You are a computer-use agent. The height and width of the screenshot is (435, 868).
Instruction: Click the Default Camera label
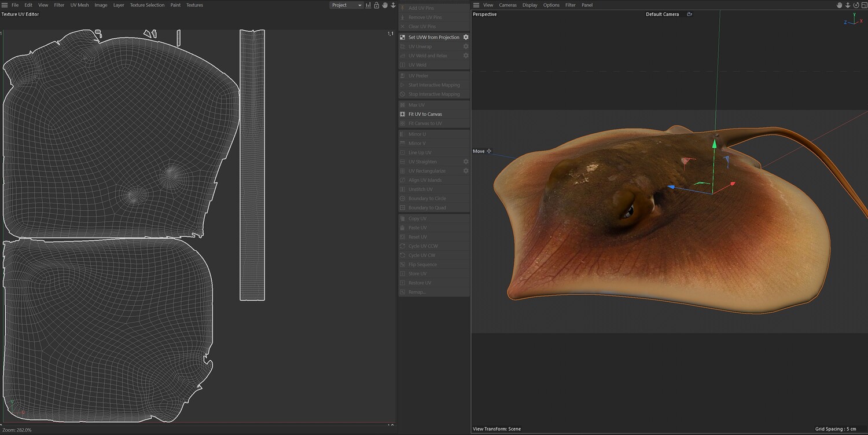coord(662,14)
